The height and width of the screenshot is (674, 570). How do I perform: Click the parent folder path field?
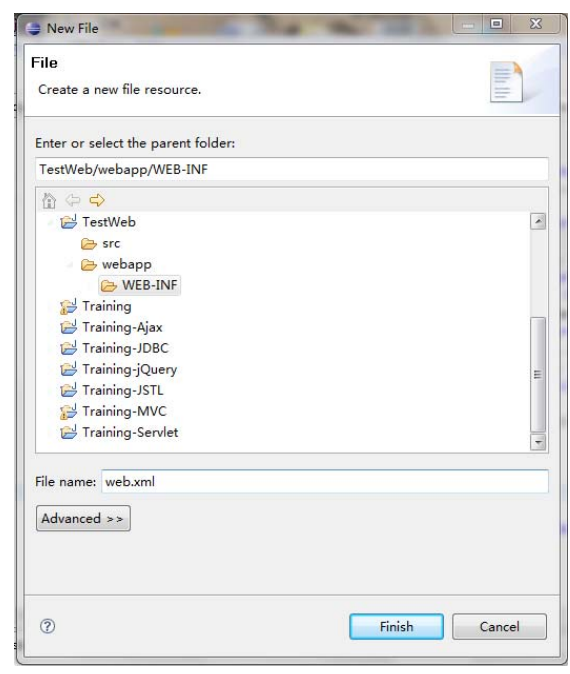292,169
